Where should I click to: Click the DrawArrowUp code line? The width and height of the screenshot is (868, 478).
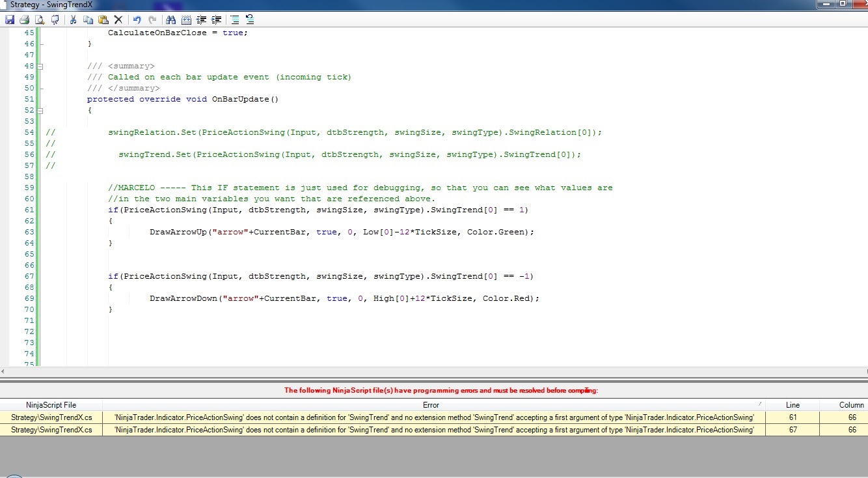[x=342, y=232]
